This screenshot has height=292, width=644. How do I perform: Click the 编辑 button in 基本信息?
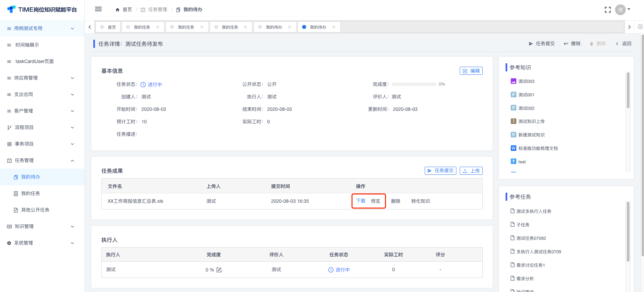pos(471,71)
